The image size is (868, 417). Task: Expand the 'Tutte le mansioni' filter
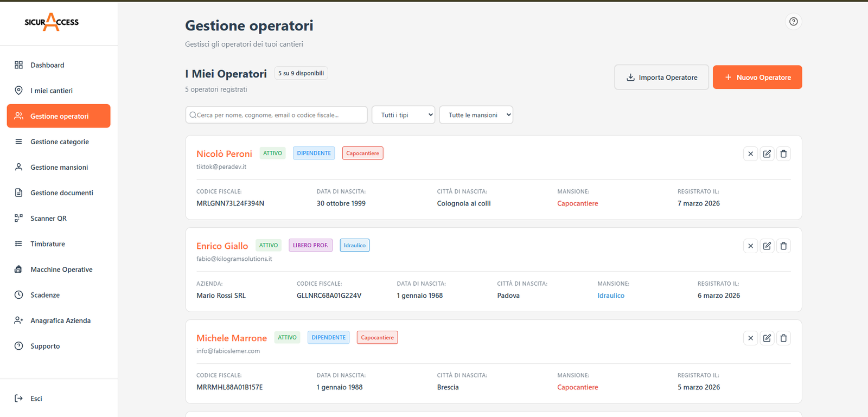tap(476, 115)
